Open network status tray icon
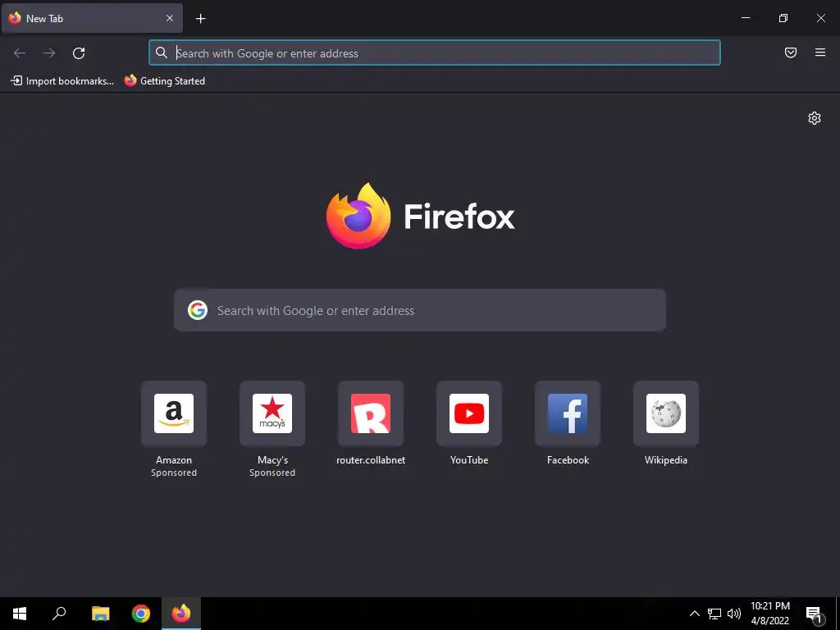840x630 pixels. click(714, 614)
